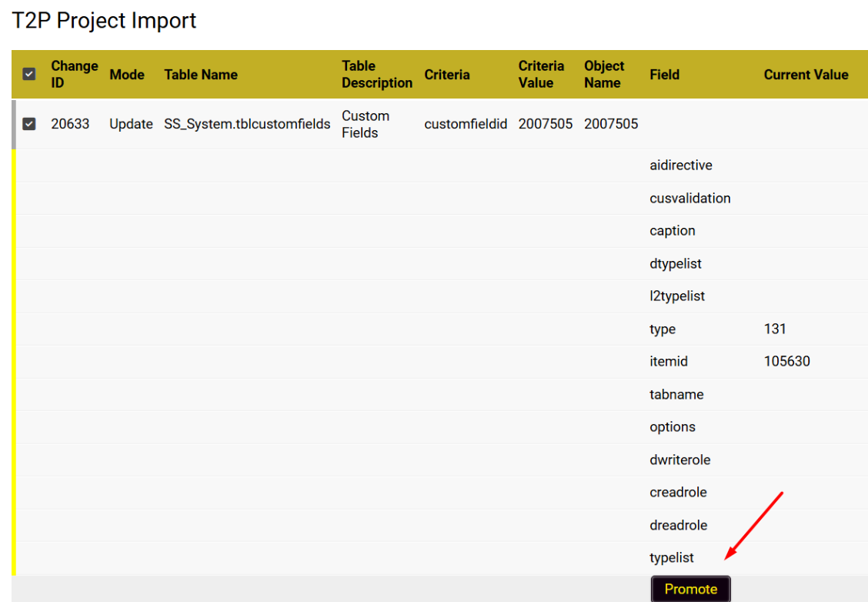Click the Current Value column header
This screenshot has width=868, height=602.
[806, 74]
